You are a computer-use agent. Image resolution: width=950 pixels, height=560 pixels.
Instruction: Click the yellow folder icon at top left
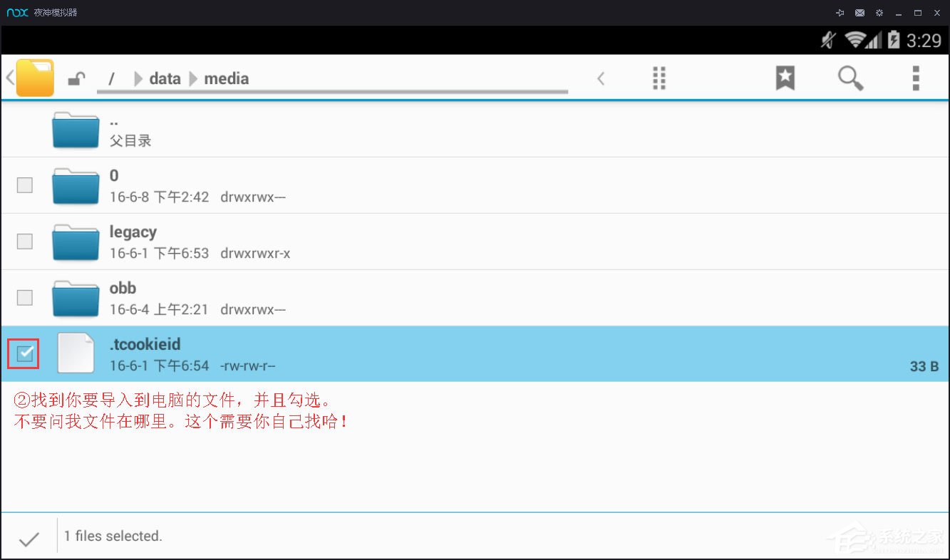(x=34, y=77)
